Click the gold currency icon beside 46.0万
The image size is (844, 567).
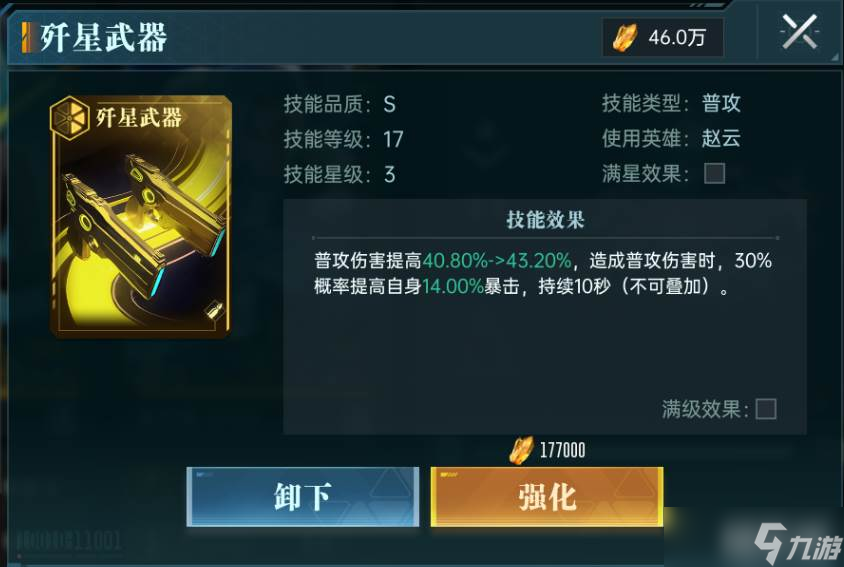[625, 38]
